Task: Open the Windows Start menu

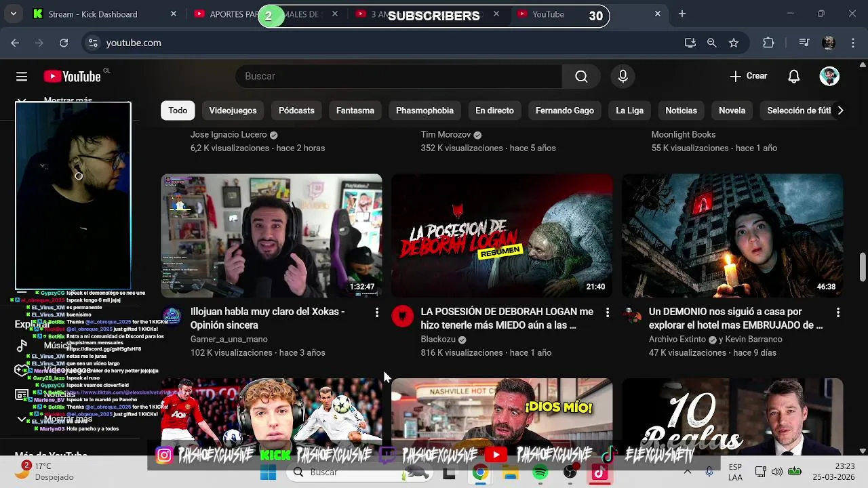Action: click(x=269, y=472)
